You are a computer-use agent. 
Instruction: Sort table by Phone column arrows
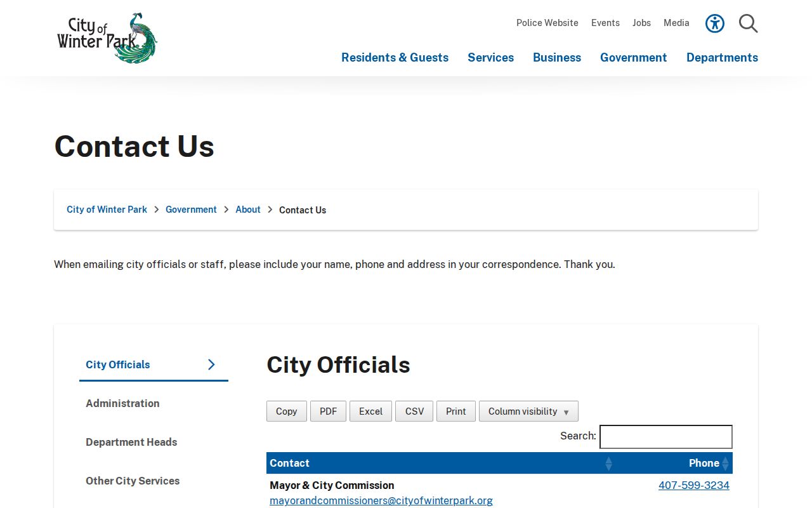pyautogui.click(x=725, y=464)
